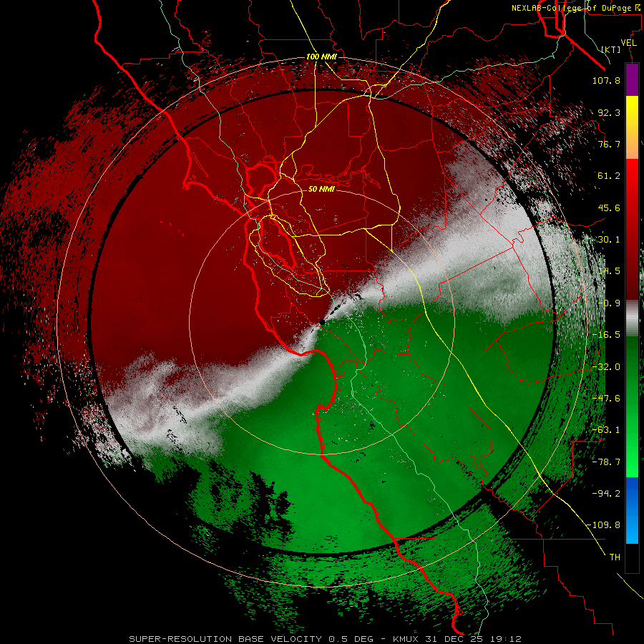Click the -63.1 velocity scale value
Screen dimensions: 644x644
[x=606, y=430]
